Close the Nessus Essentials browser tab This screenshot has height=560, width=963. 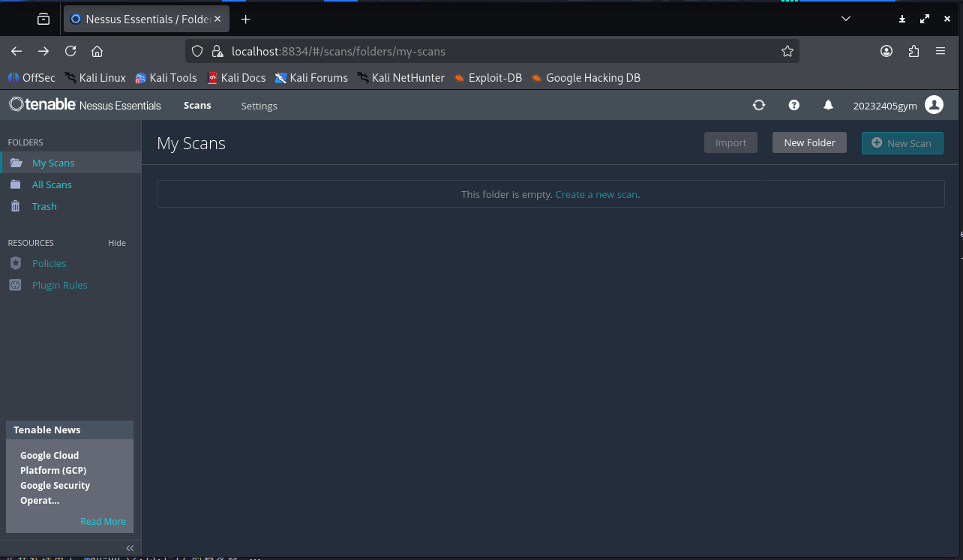coord(218,19)
